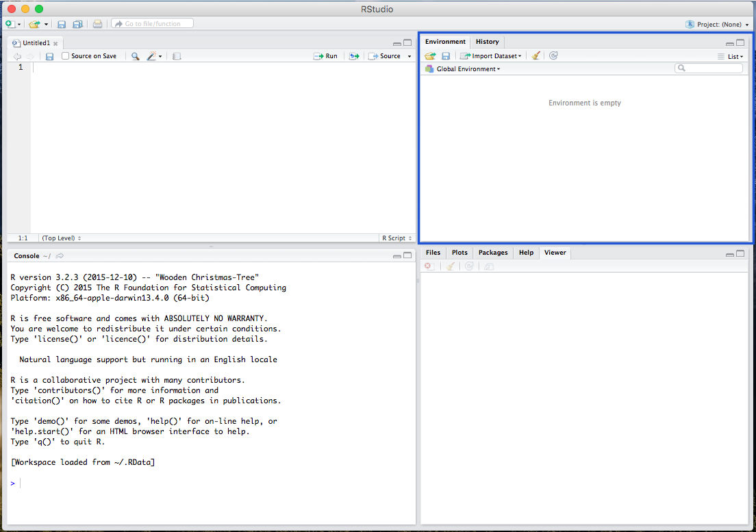Click the print icon in main toolbar

tap(97, 24)
